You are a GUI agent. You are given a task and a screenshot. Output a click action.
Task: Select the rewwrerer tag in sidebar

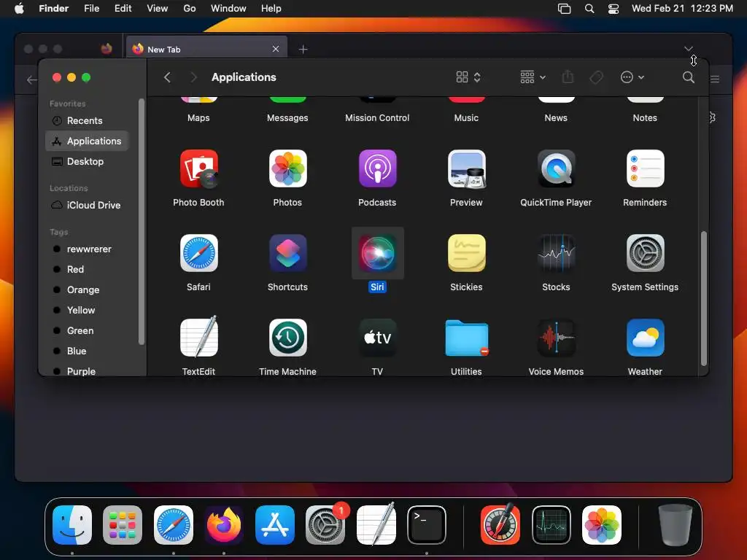[88, 249]
